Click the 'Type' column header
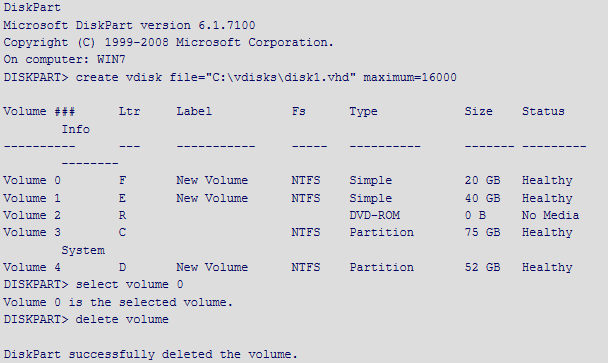 tap(363, 112)
